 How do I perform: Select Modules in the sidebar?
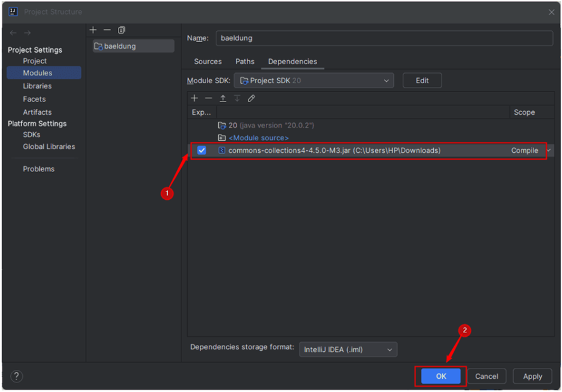pos(44,73)
